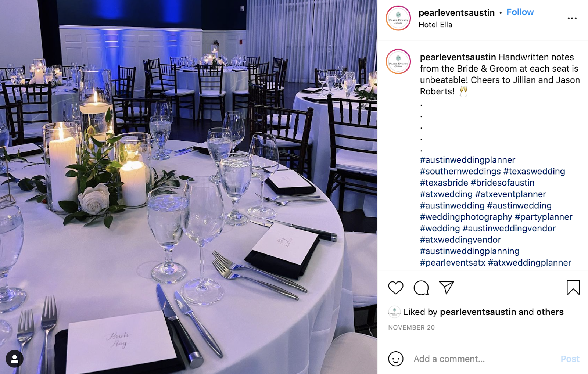Submit comment with the Post button

[x=570, y=359]
